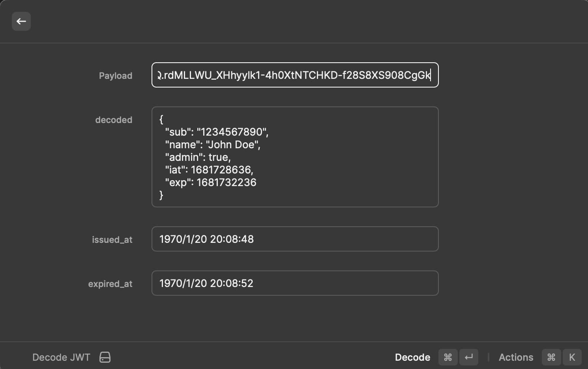
Task: Click the K key hint beside Actions
Action: point(572,357)
